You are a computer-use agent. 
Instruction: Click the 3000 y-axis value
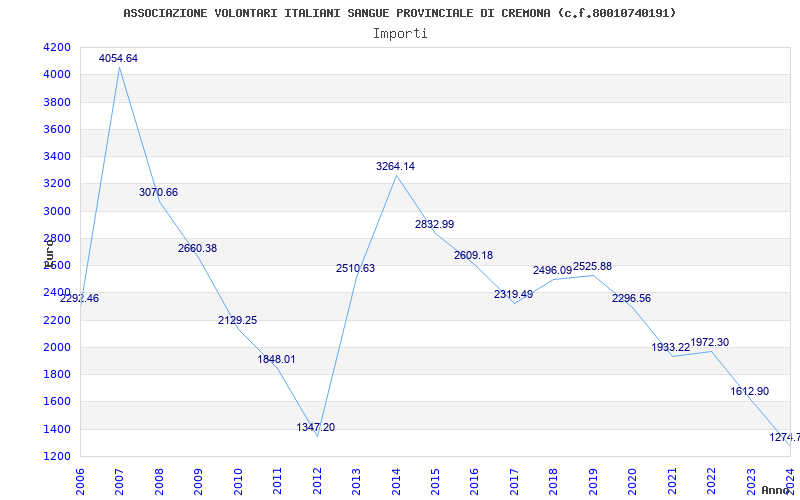pos(58,211)
